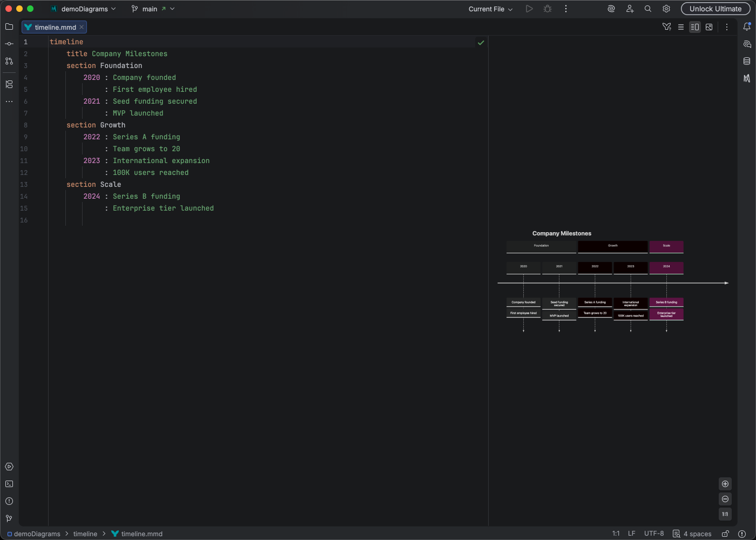Click the Unlock Ultimate button

[x=715, y=9]
